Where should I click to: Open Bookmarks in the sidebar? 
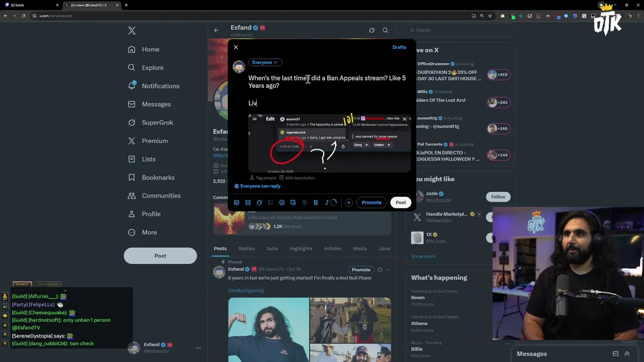[151, 177]
